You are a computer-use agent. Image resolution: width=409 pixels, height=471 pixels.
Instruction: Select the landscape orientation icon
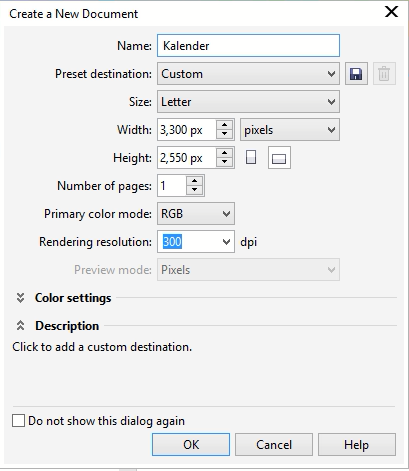279,158
